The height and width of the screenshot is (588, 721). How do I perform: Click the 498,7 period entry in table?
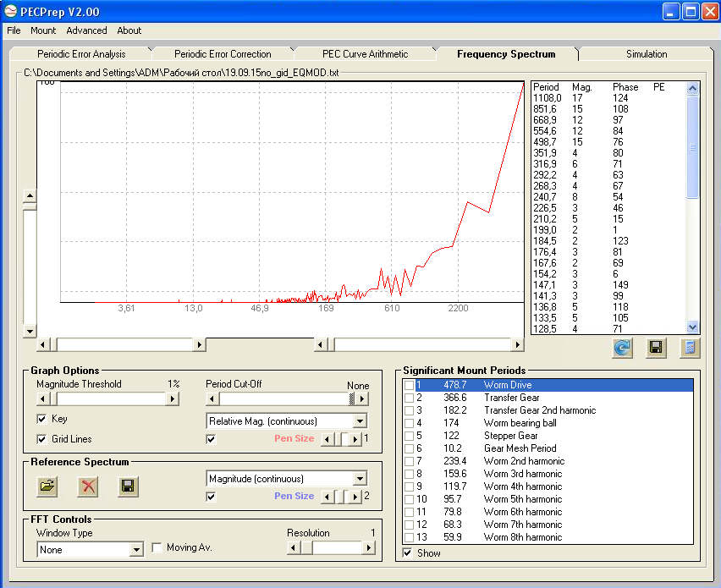pyautogui.click(x=544, y=142)
